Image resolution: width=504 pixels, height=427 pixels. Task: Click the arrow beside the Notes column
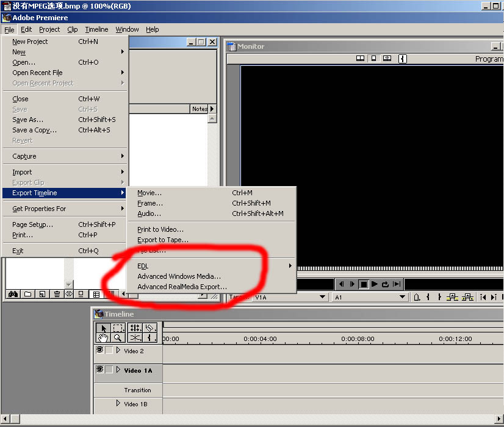212,109
